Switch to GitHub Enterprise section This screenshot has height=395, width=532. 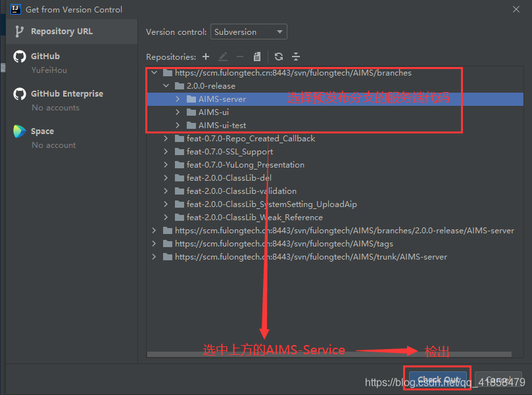tap(72, 101)
